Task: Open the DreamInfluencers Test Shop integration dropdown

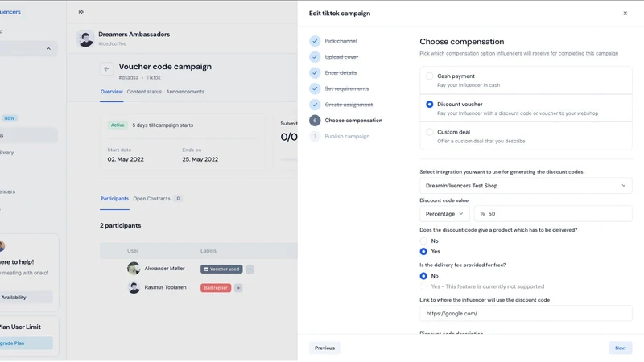Action: [526, 186]
